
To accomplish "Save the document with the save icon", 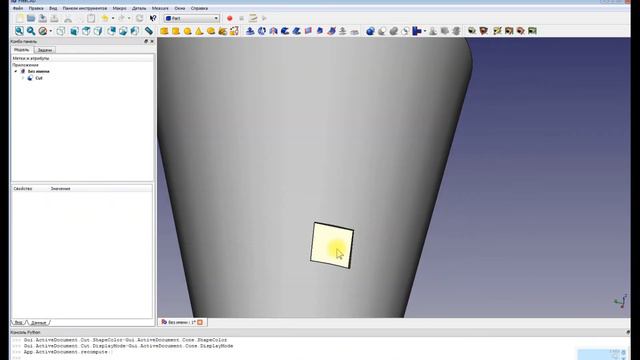I will 42,18.
